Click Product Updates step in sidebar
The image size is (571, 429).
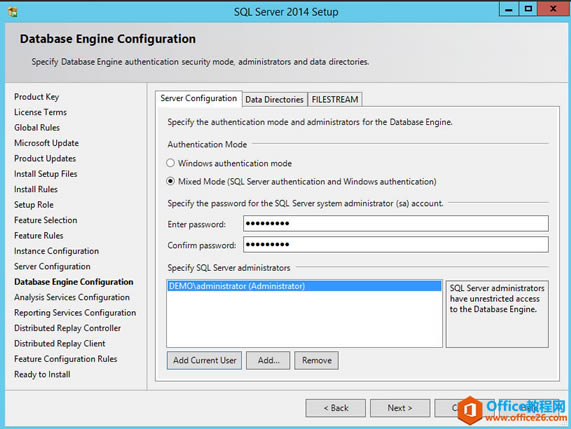pos(45,158)
